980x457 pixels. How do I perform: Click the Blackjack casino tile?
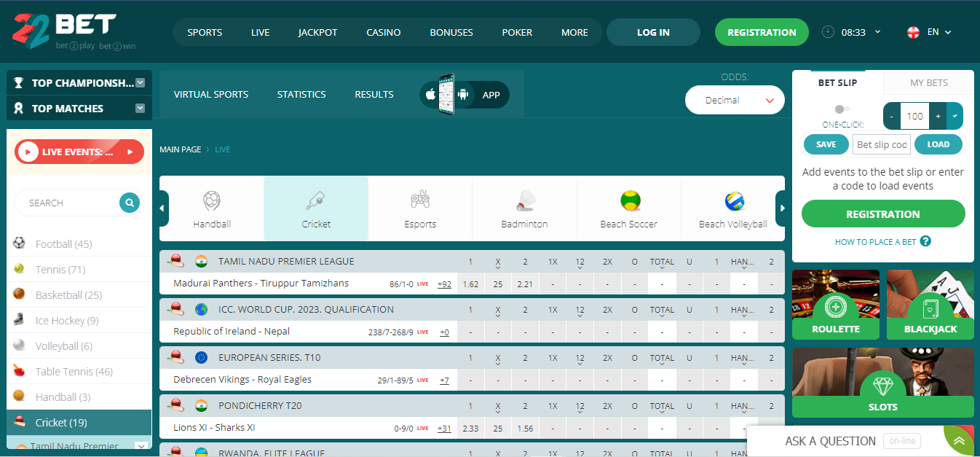930,305
